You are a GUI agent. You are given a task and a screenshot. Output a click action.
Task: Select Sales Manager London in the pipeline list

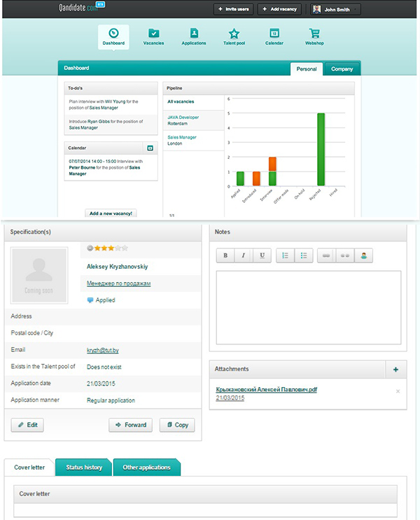click(182, 140)
